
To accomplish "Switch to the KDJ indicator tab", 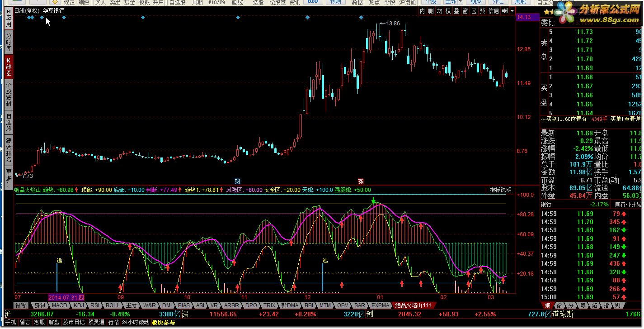I will (x=79, y=305).
